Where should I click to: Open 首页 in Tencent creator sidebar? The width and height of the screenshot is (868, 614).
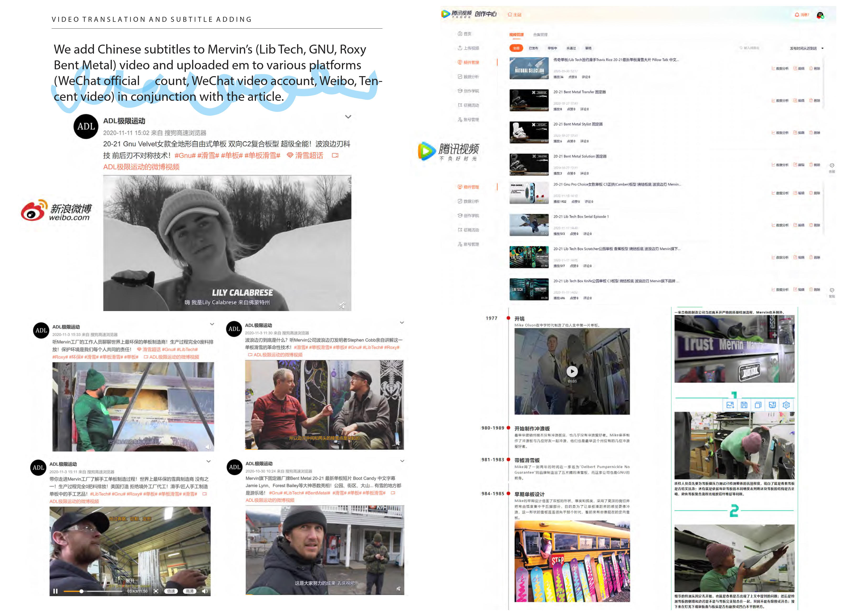pyautogui.click(x=465, y=34)
